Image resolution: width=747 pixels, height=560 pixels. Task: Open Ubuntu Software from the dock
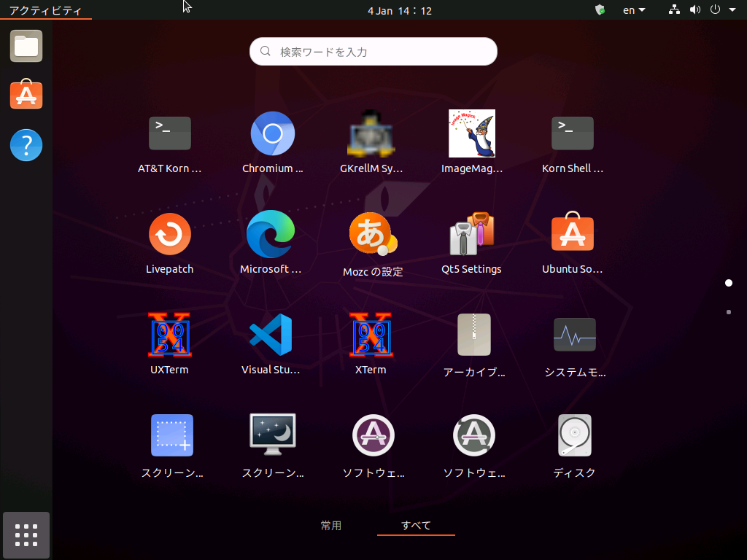26,94
